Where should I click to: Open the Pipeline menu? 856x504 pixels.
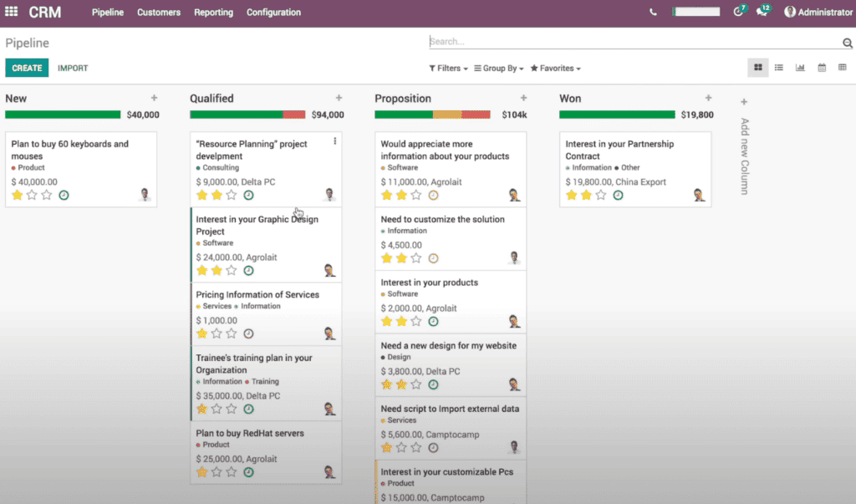pyautogui.click(x=108, y=12)
